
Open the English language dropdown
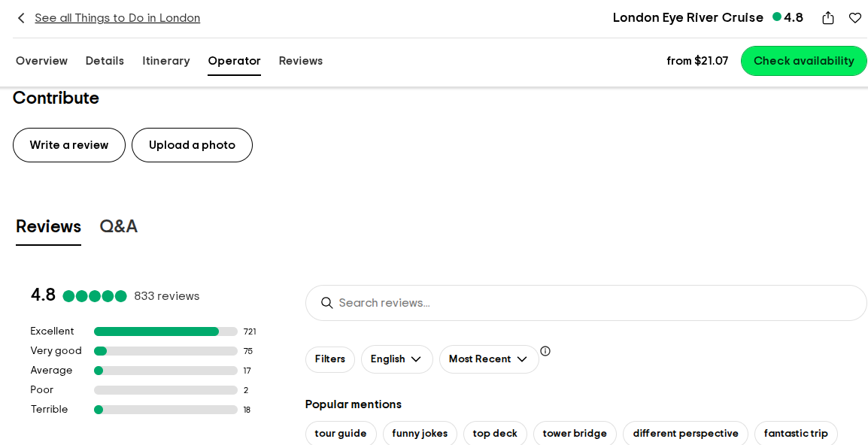point(397,359)
